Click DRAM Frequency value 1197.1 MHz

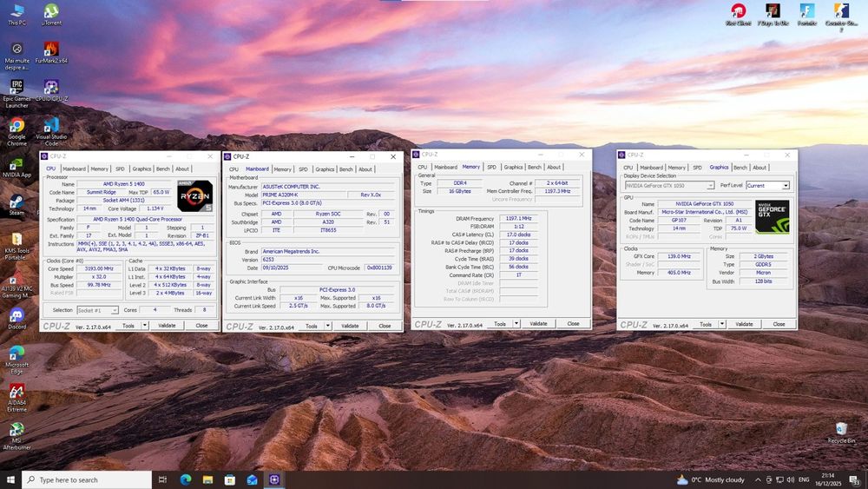click(518, 218)
